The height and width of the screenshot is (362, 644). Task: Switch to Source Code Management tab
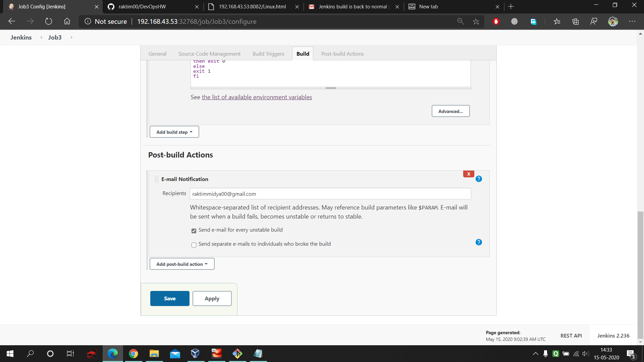tap(209, 54)
